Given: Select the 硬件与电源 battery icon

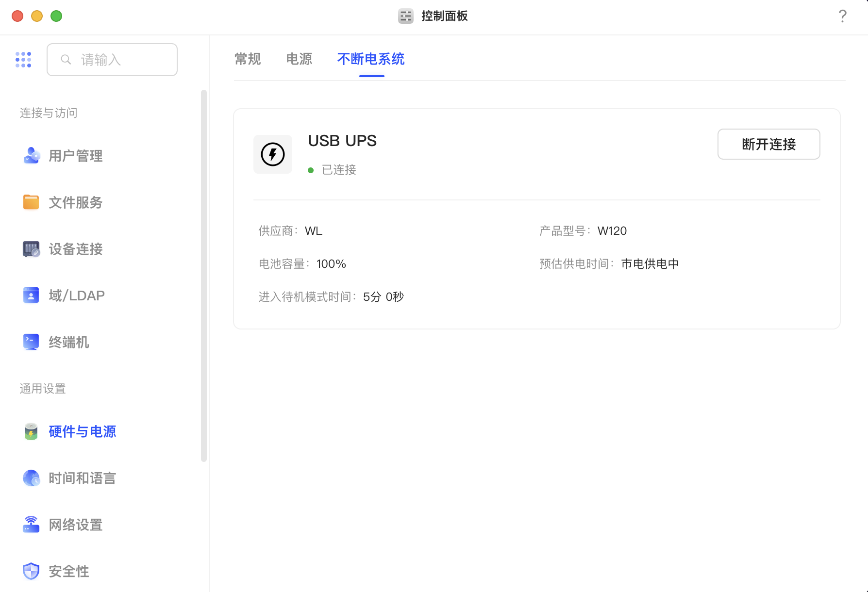Looking at the screenshot, I should 31,431.
